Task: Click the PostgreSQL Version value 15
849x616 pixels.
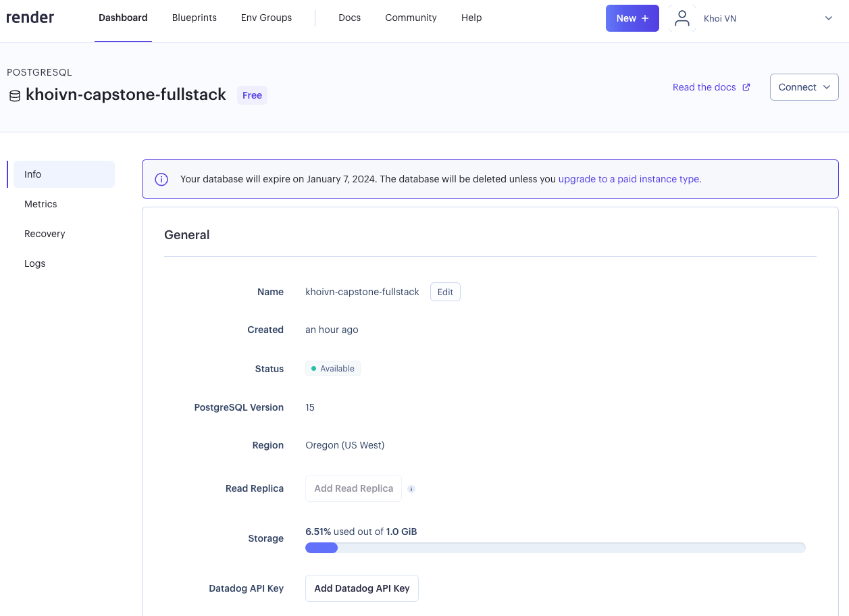Action: click(310, 407)
